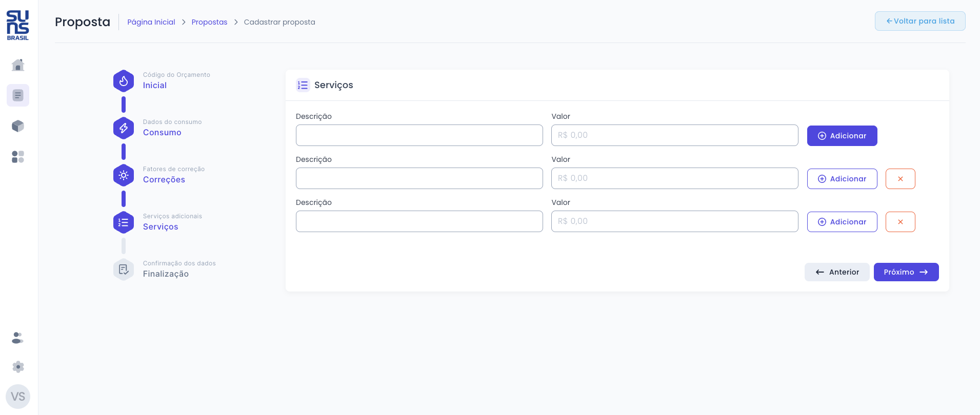
Task: Click the home icon in sidebar
Action: [18, 65]
